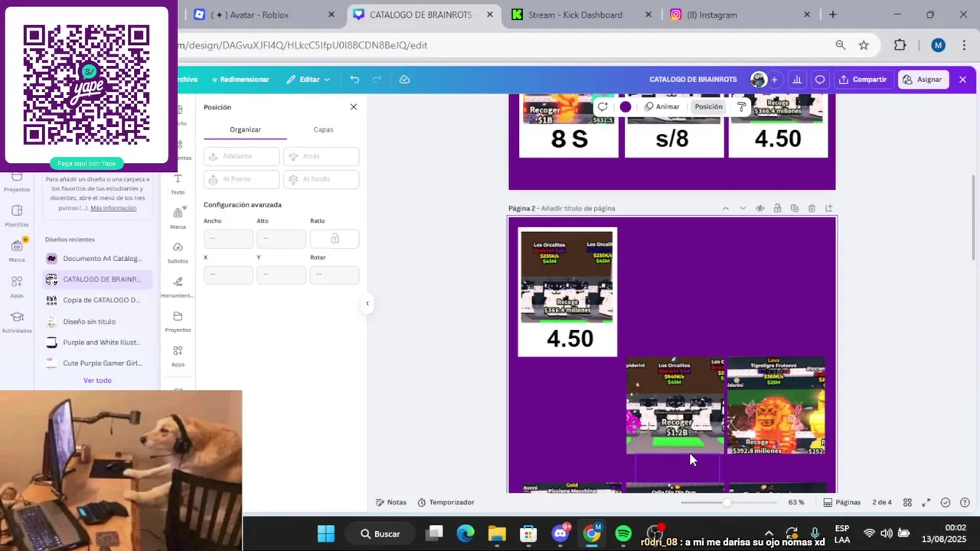Screen dimensions: 980x551
Task: Open the Herramientas panel
Action: (178, 287)
